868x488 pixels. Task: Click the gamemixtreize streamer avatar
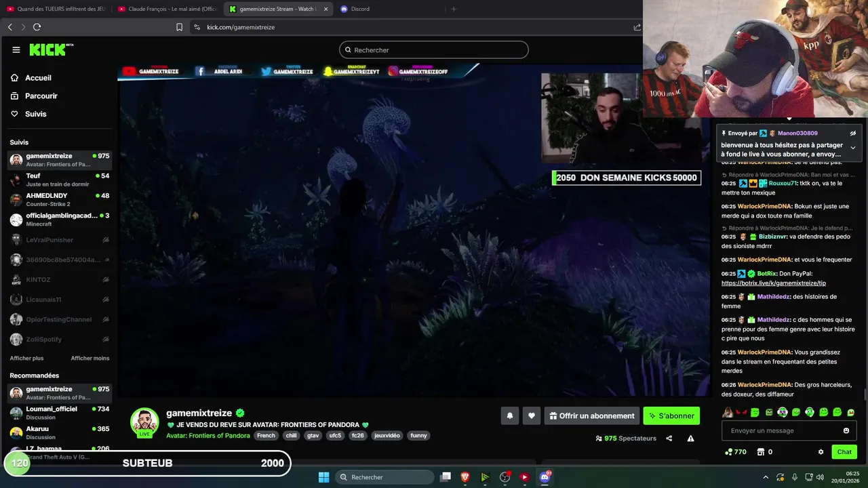click(x=144, y=422)
